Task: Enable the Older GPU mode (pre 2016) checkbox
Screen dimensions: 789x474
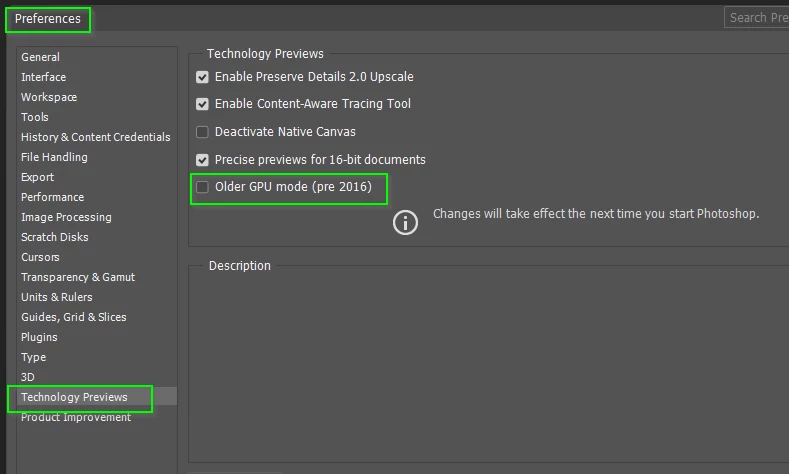Action: click(x=202, y=187)
